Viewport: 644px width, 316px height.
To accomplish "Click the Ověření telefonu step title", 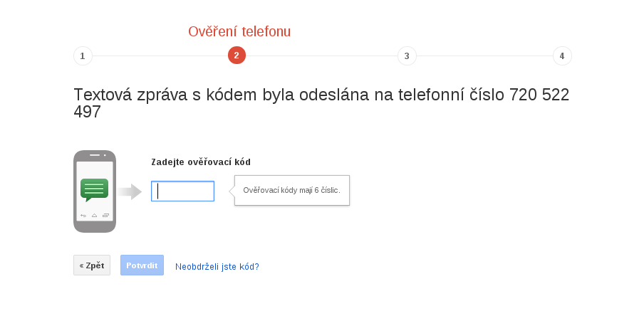I will 239,31.
